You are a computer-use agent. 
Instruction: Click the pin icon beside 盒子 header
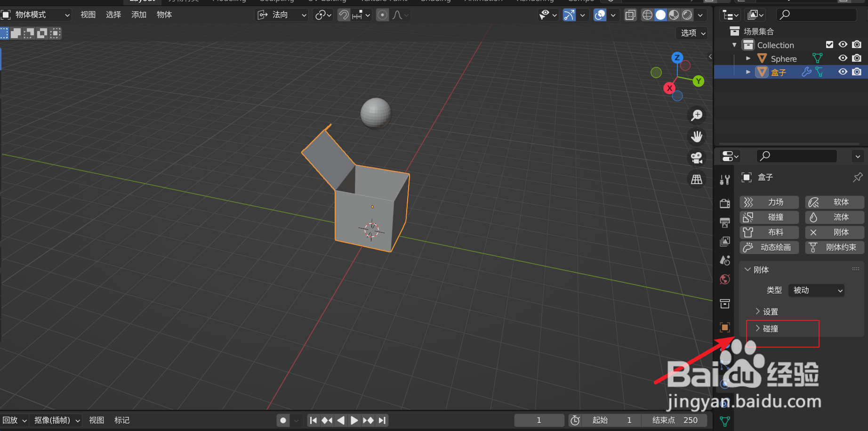[x=858, y=177]
